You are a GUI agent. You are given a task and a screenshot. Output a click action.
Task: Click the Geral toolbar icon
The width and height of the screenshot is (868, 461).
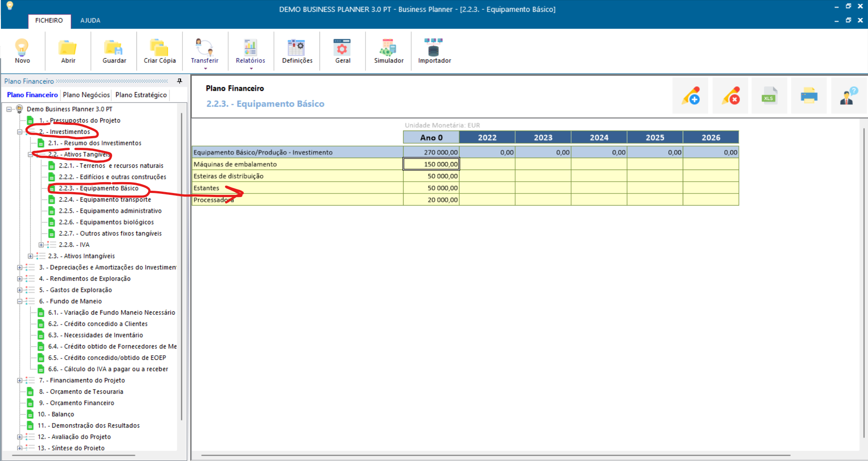(x=343, y=51)
